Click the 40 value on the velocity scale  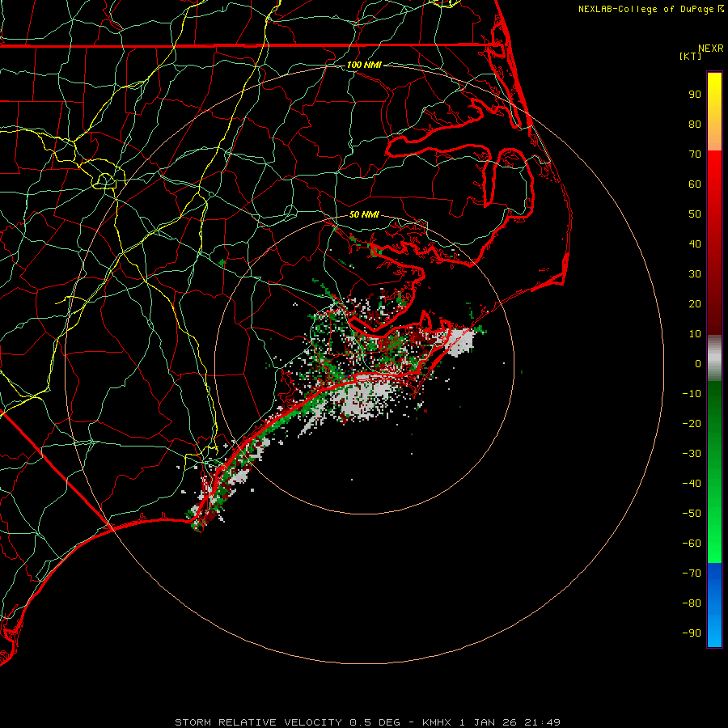695,243
